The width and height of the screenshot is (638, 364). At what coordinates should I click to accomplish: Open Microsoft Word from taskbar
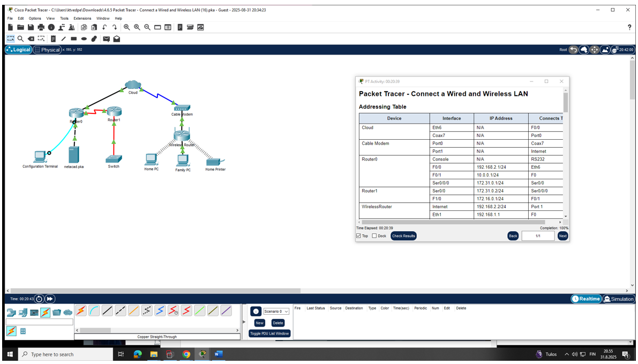click(x=219, y=354)
